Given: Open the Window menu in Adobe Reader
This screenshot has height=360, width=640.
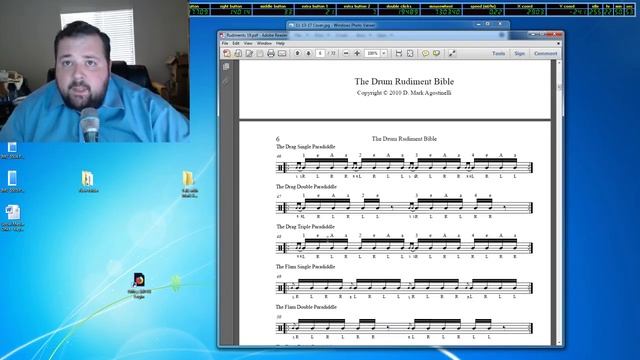Looking at the screenshot, I should (264, 43).
